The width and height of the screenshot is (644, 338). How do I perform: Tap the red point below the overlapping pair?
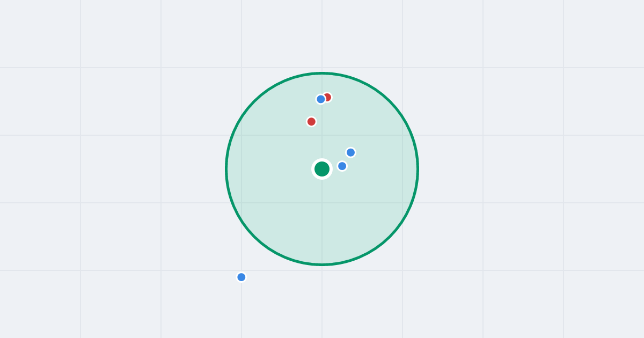[x=311, y=122]
